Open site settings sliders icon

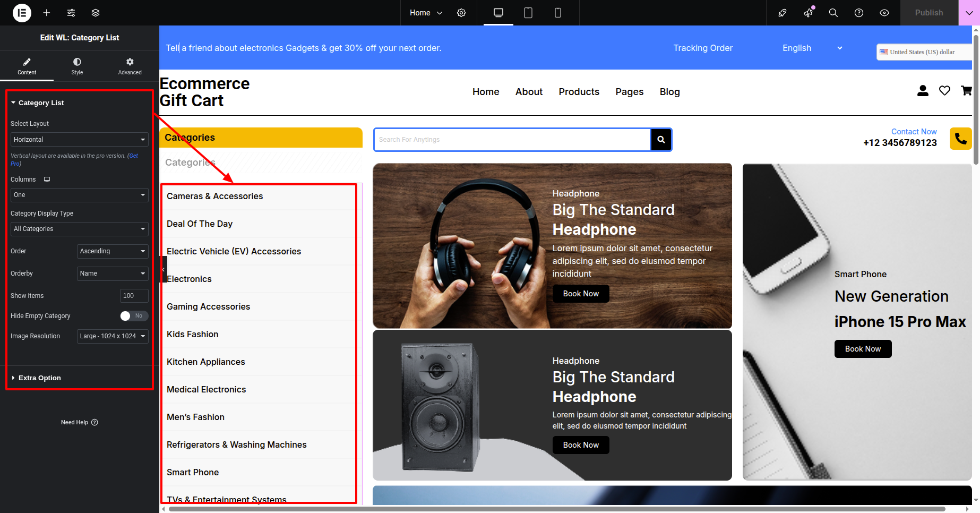coord(71,13)
